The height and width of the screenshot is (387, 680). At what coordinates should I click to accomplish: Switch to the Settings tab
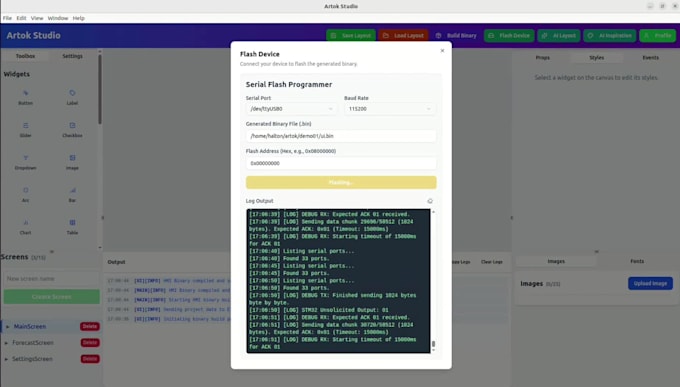click(72, 56)
